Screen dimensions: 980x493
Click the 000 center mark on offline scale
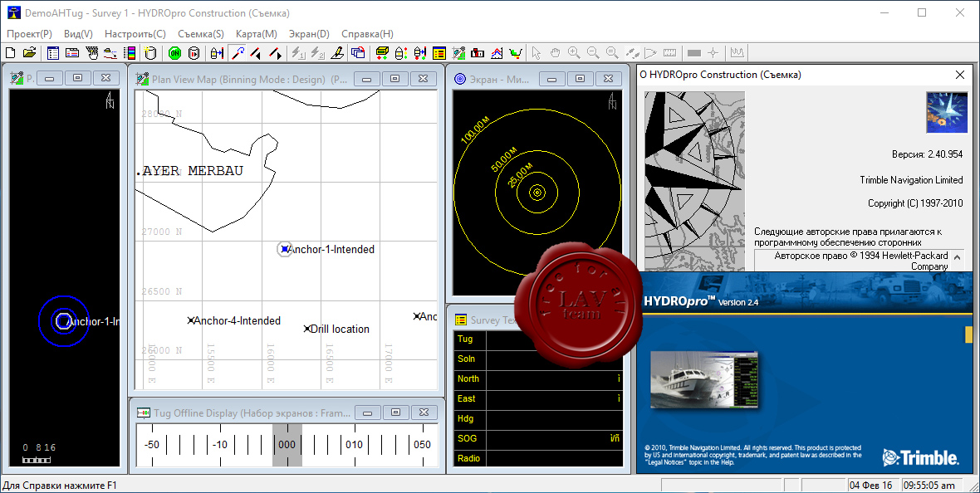[287, 445]
